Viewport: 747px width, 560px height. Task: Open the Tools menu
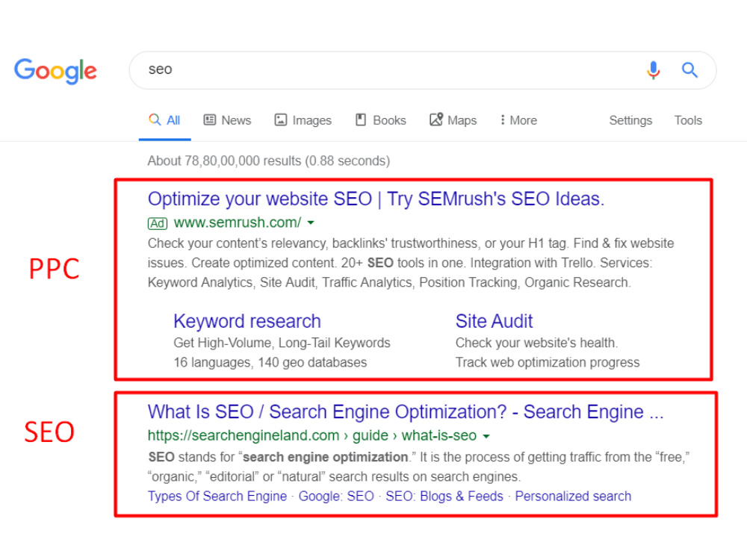point(688,120)
